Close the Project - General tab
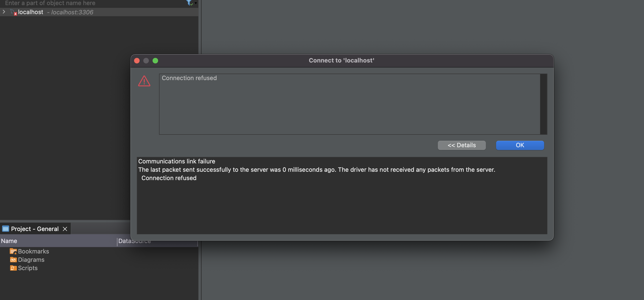The image size is (644, 300). (x=65, y=229)
